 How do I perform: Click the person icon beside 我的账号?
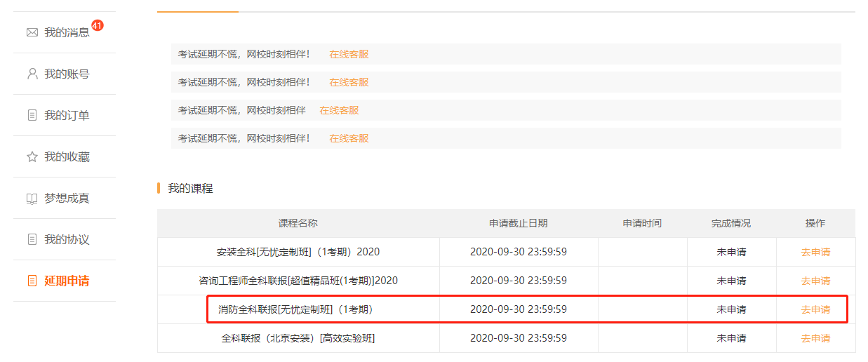pos(32,74)
